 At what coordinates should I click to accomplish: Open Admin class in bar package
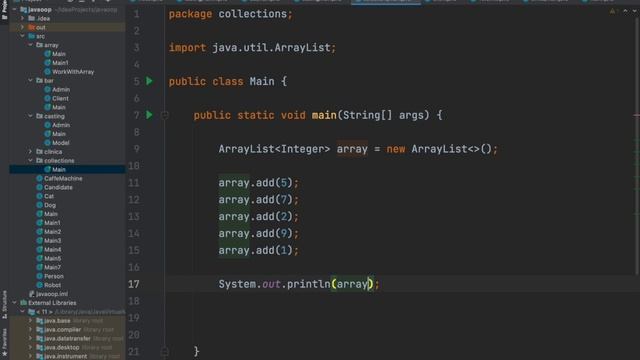tap(61, 89)
